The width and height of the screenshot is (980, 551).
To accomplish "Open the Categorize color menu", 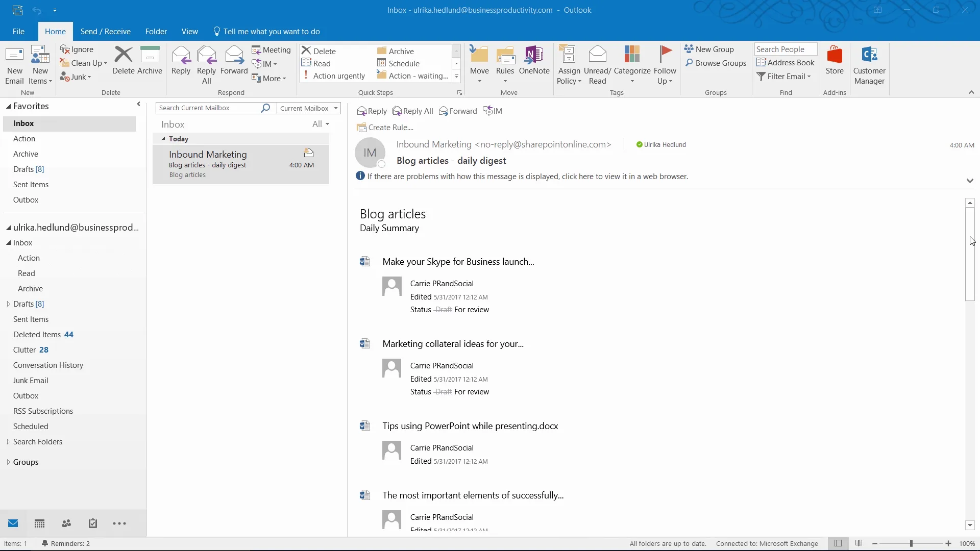I will point(632,64).
